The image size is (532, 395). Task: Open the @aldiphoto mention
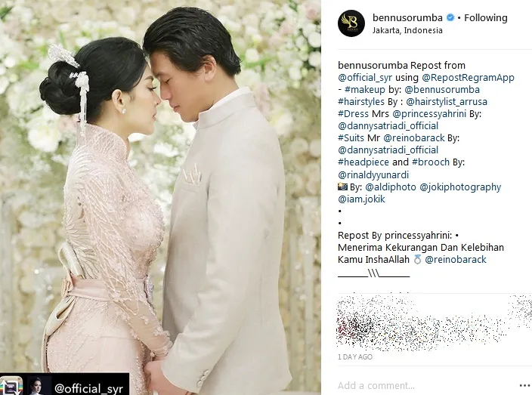(x=391, y=187)
